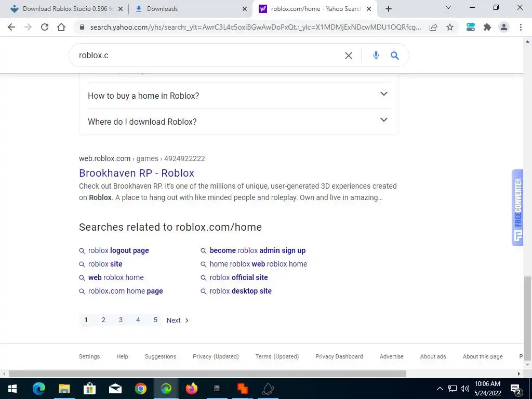Open the Chrome profile avatar menu
The width and height of the screenshot is (532, 399).
(504, 27)
